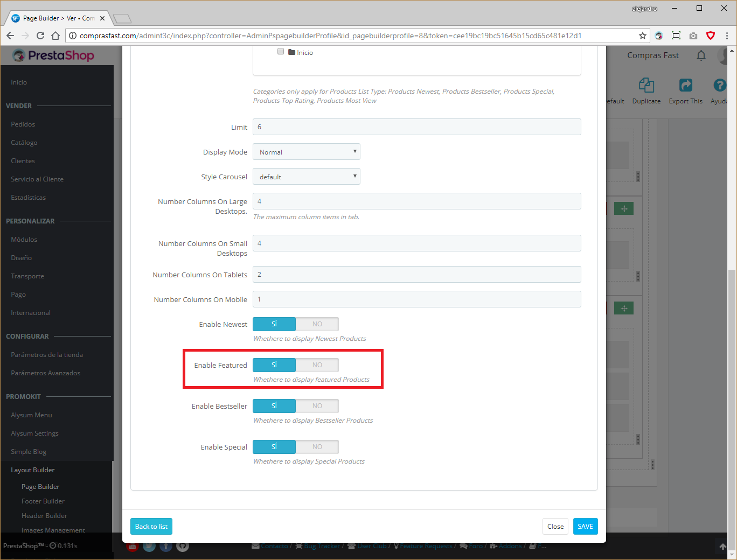The height and width of the screenshot is (560, 737).
Task: Click the page vertical scrollbar thumb
Action: tap(732, 409)
